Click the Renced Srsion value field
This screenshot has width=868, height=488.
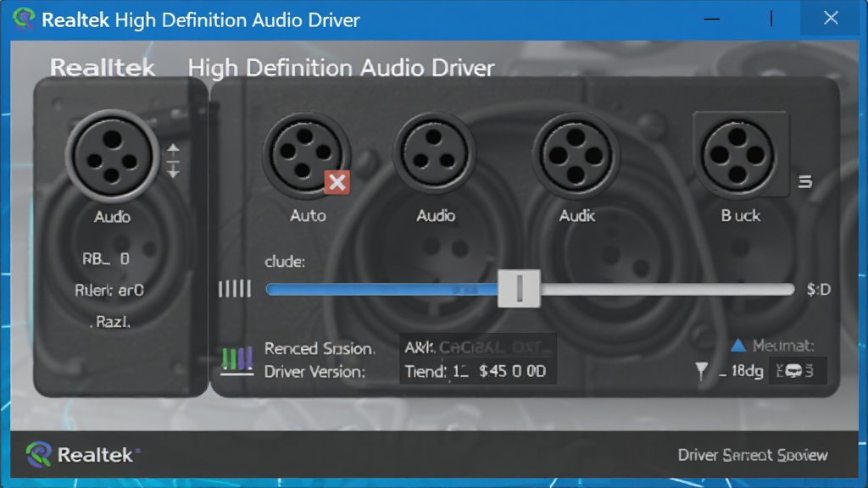click(478, 347)
